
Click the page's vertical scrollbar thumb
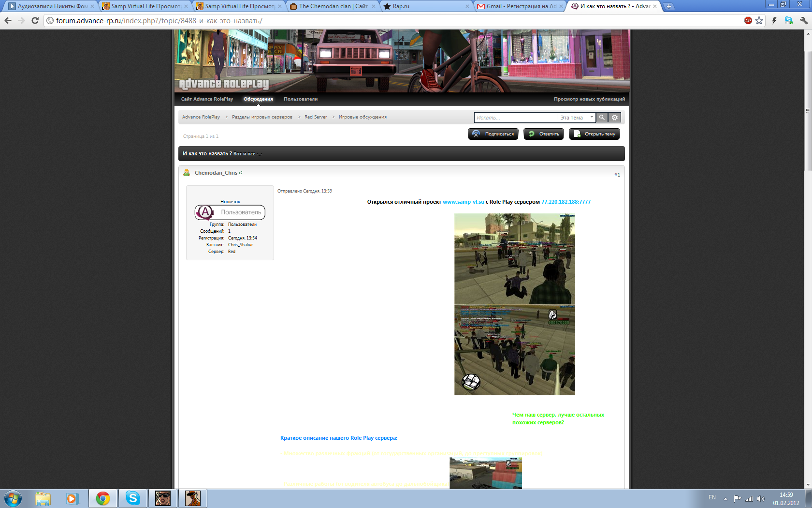(808, 110)
